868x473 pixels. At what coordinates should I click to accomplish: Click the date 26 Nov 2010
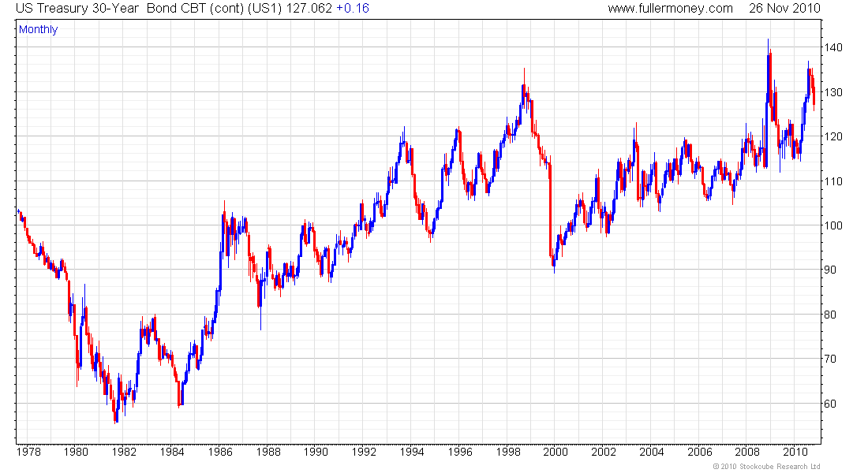point(784,9)
